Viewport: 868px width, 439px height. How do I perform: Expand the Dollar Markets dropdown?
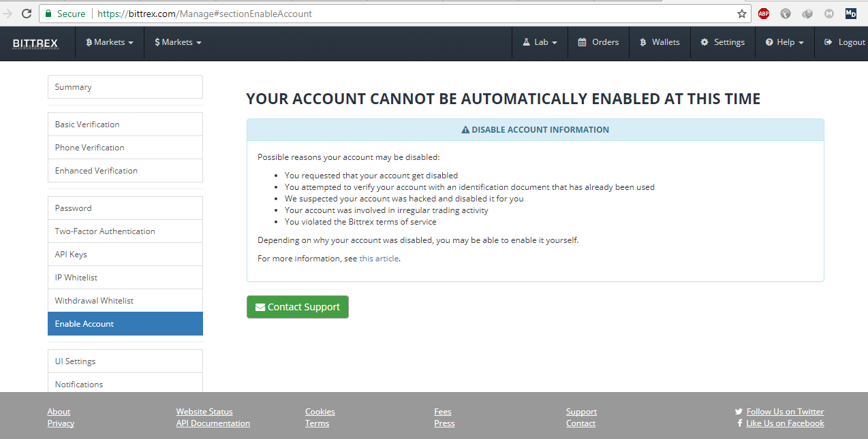click(x=178, y=42)
